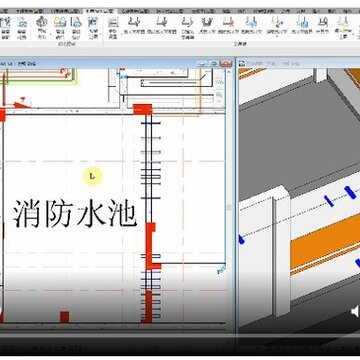Viewport: 360px width, 360px height.
Task: Minimize the floor plan view window
Action: coord(202,63)
